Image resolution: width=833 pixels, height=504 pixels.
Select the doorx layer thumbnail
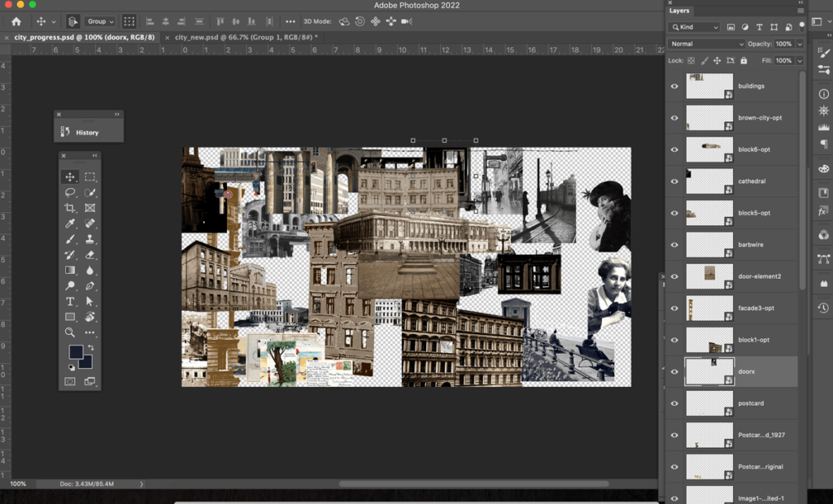click(709, 371)
